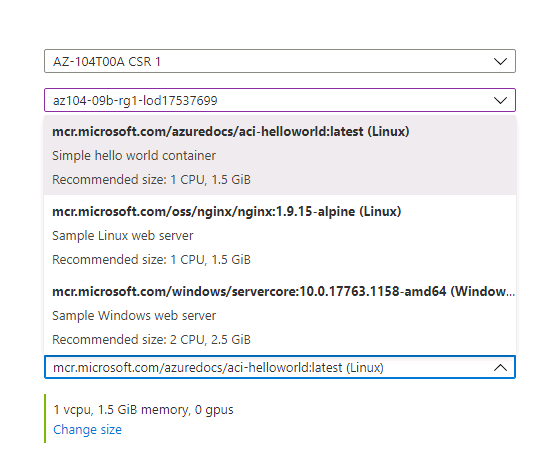Click the upward chevron on image dropdown
Viewport: 560px width, 450px height.
pos(500,368)
